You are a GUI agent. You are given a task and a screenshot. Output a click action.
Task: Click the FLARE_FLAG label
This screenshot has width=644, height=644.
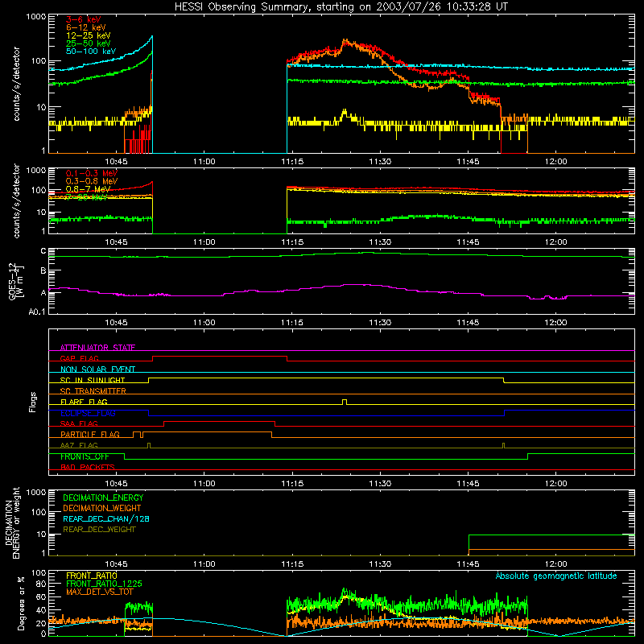point(84,402)
